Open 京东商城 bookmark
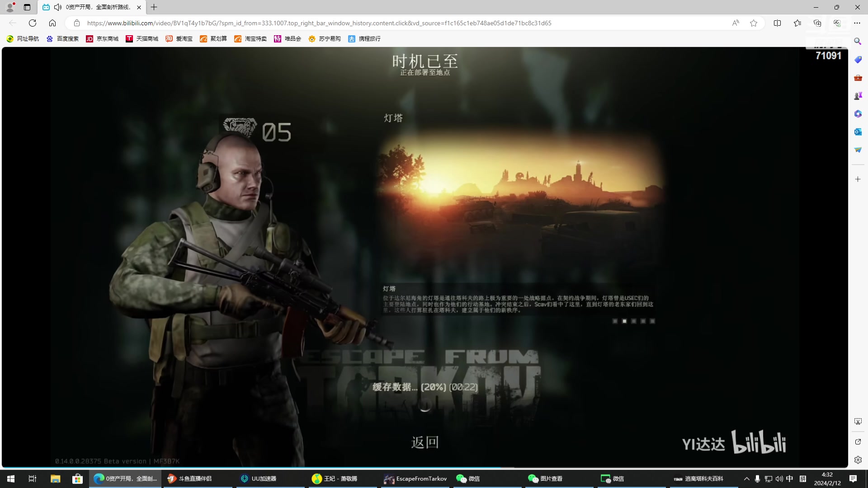Viewport: 868px width, 488px height. tap(103, 39)
